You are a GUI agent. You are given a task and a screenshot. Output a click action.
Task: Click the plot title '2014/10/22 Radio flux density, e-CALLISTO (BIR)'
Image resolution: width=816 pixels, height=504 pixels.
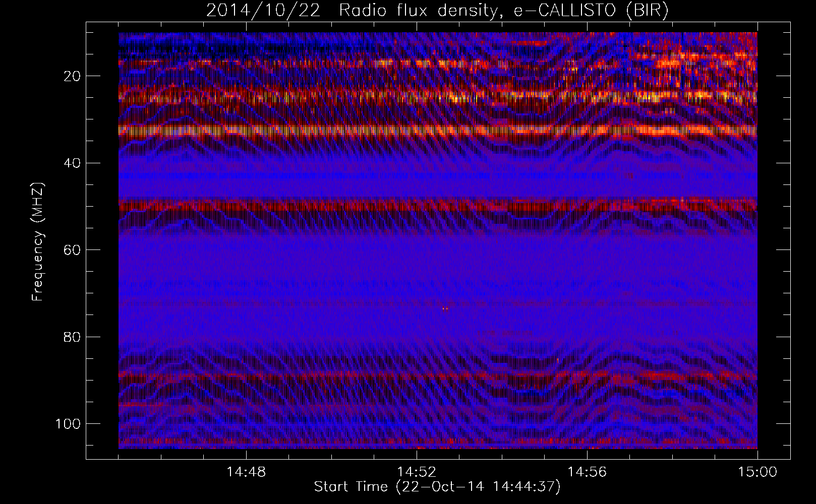(437, 11)
